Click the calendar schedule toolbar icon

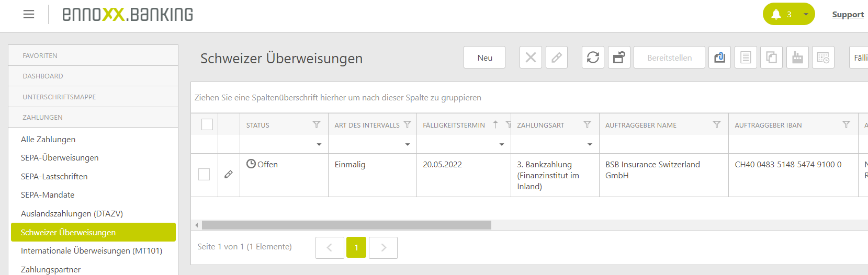click(x=823, y=58)
